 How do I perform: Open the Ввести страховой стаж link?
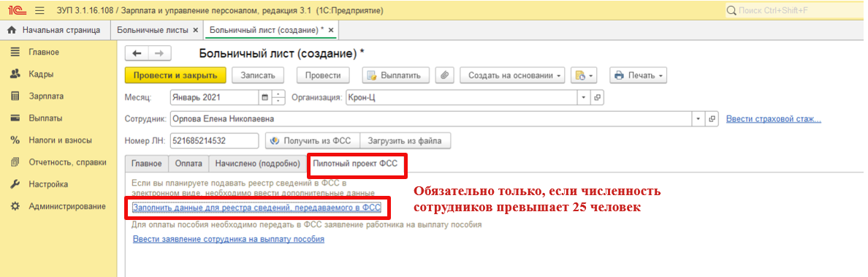[x=773, y=119]
